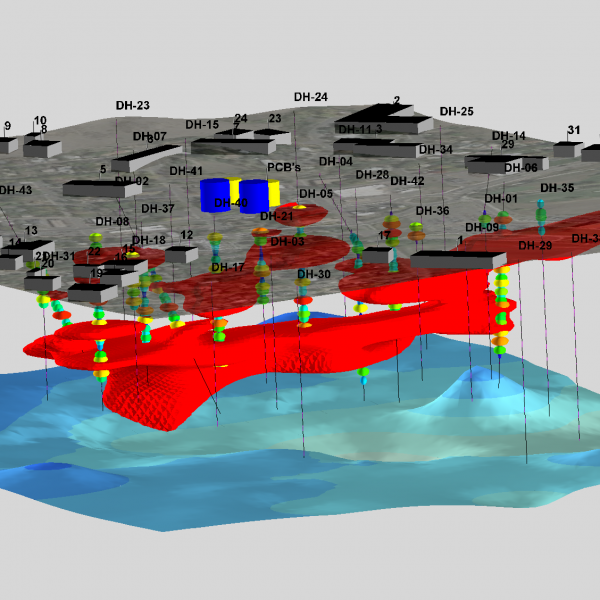Click the DH-17 drill hole label

point(227,267)
